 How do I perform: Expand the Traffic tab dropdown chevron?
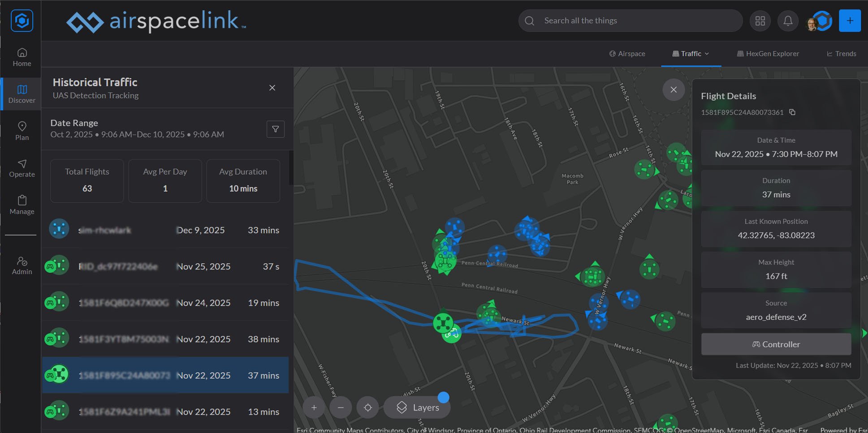pyautogui.click(x=707, y=54)
